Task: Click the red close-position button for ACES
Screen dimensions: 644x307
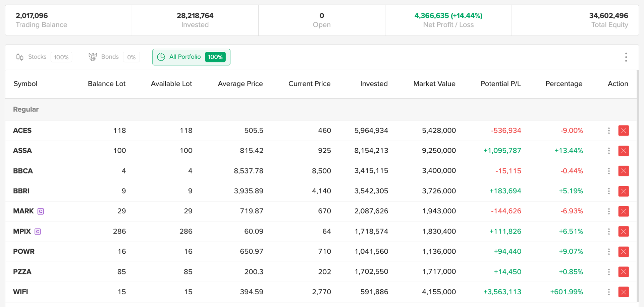Action: [624, 131]
